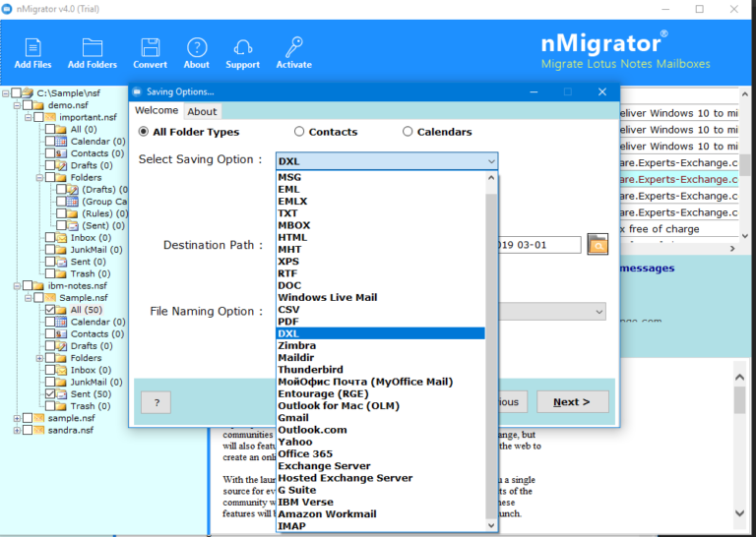Collapse the demo.nsf tree node
The image size is (756, 537).
point(17,105)
